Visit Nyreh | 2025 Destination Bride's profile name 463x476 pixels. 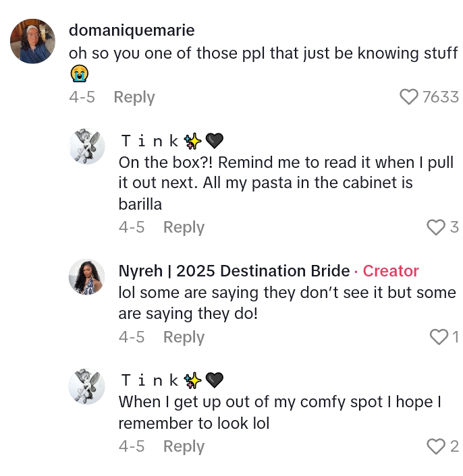(x=234, y=271)
